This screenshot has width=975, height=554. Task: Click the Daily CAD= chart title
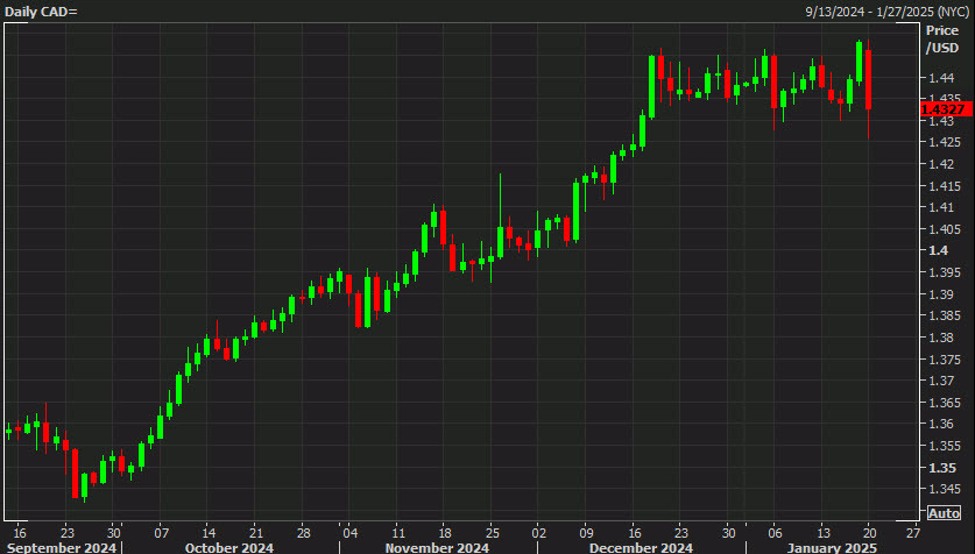[x=40, y=10]
